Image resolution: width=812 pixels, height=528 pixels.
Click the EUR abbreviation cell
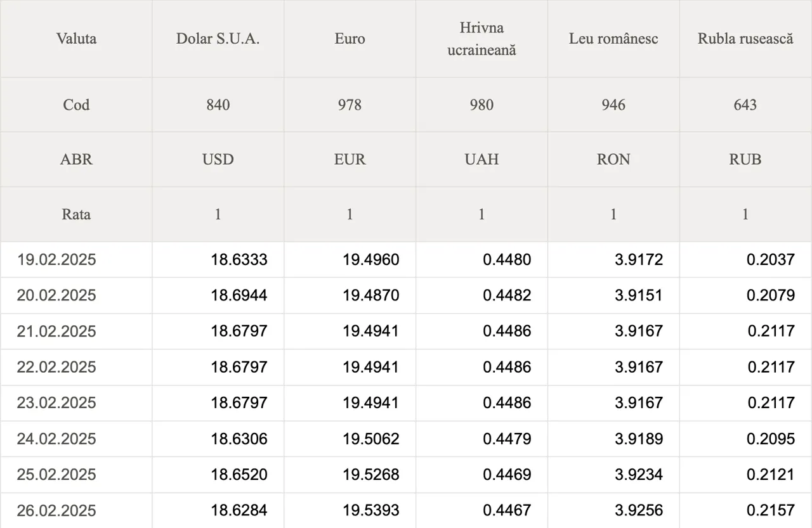350,159
